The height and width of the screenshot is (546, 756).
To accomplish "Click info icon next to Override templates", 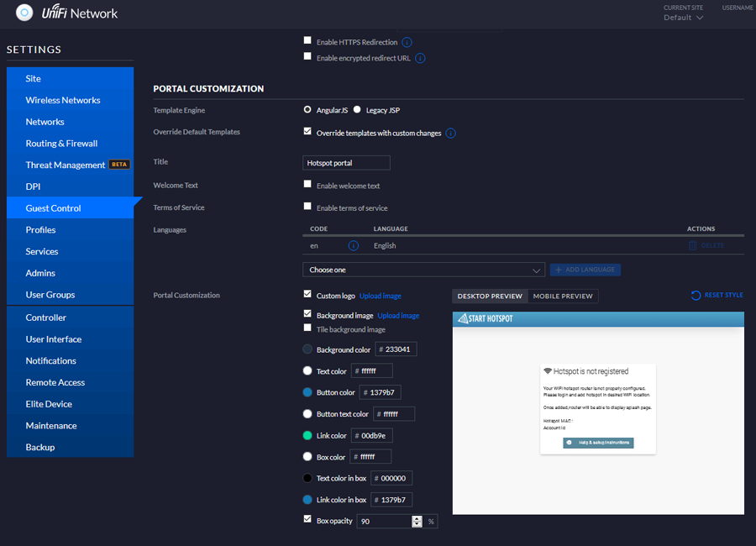I will point(451,133).
